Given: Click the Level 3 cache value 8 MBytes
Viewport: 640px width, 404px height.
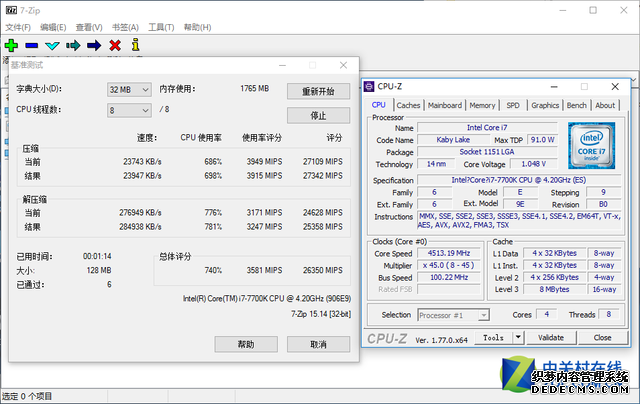Looking at the screenshot, I should click(554, 289).
